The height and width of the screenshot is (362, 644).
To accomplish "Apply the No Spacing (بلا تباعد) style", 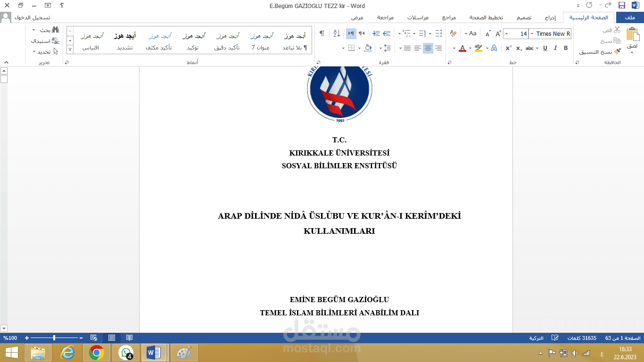I will point(295,41).
